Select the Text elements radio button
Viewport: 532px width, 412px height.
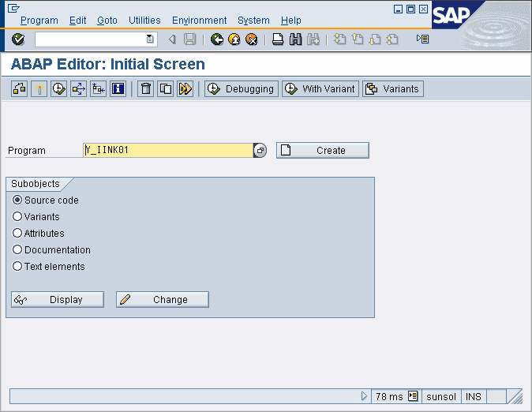pos(17,267)
